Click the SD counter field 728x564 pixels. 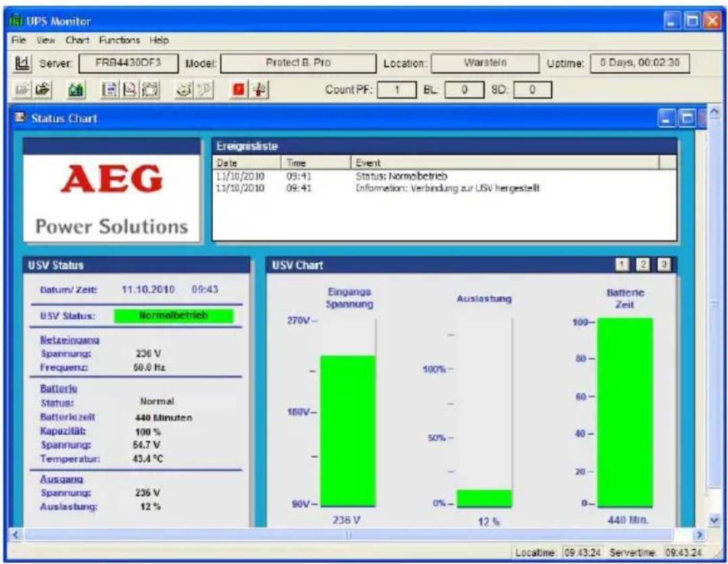[532, 90]
